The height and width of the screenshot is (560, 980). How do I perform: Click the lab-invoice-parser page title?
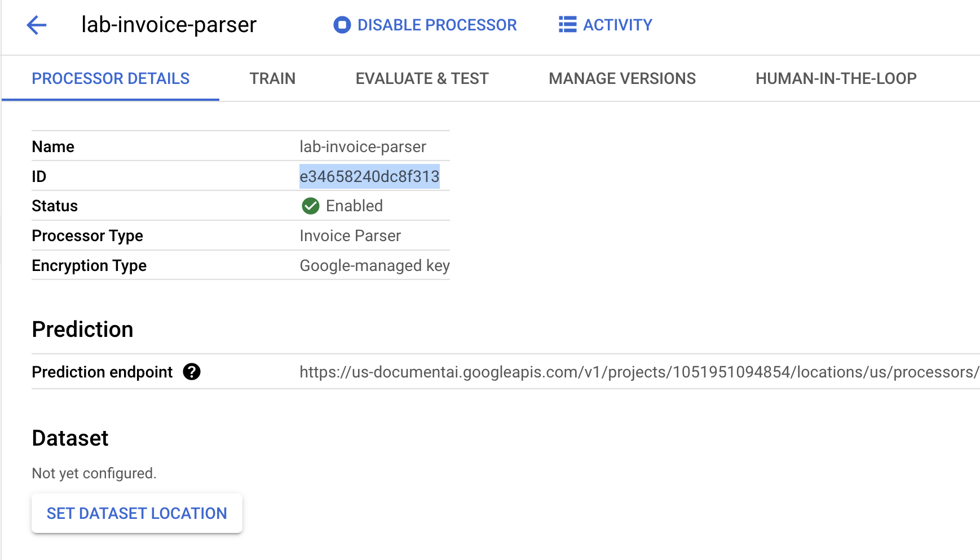[x=169, y=25]
